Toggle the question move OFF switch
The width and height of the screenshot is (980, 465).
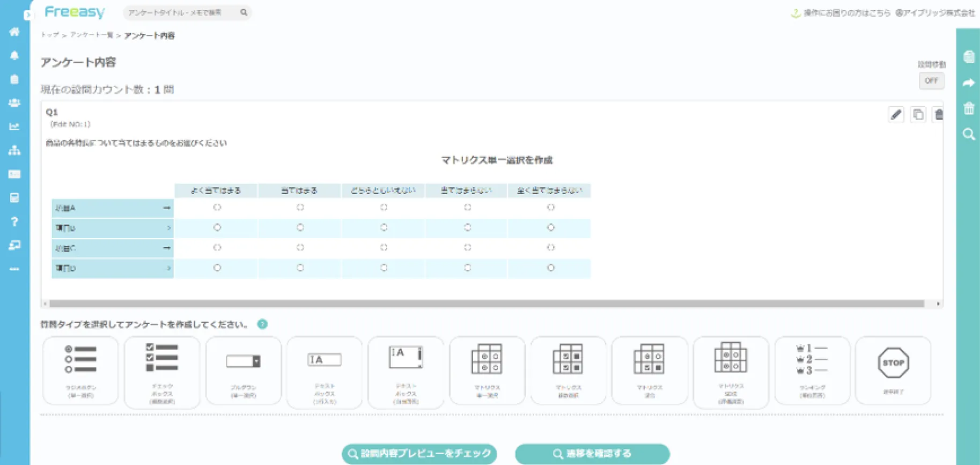tap(931, 80)
